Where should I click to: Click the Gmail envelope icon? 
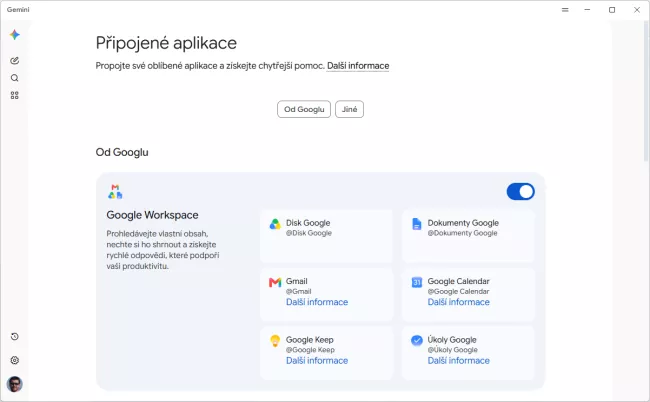tap(275, 283)
